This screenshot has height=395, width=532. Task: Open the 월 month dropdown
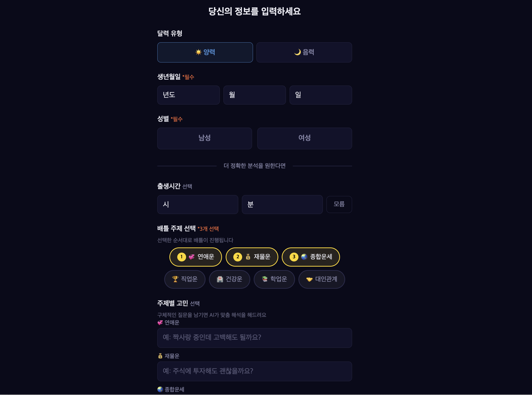coord(254,95)
